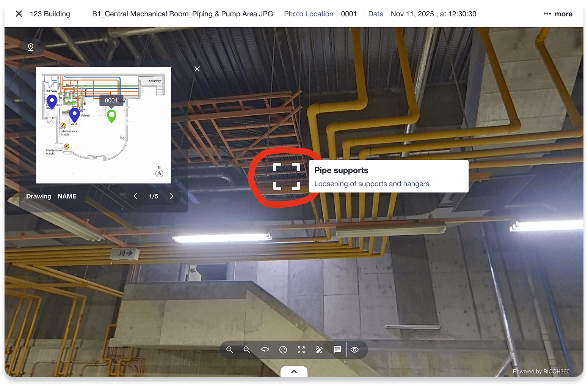Image resolution: width=588 pixels, height=386 pixels.
Task: Click the magnifier icon on the floor drawing
Action: coord(122,137)
